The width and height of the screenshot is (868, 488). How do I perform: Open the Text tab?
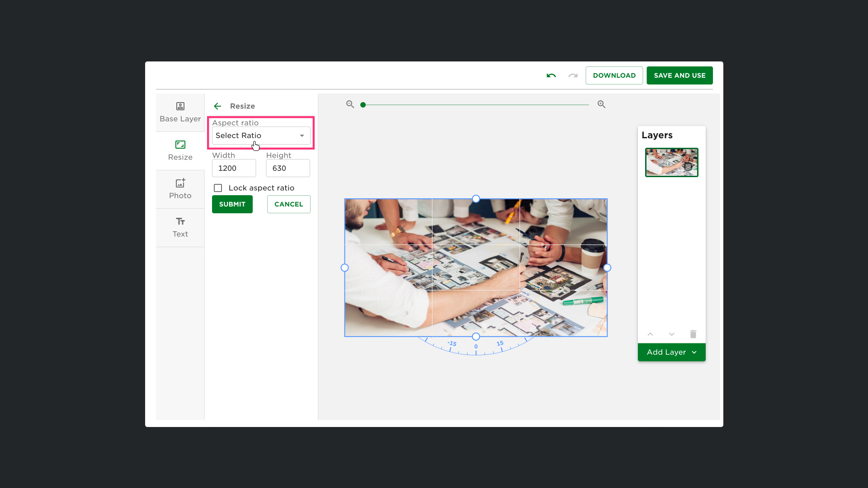[180, 228]
